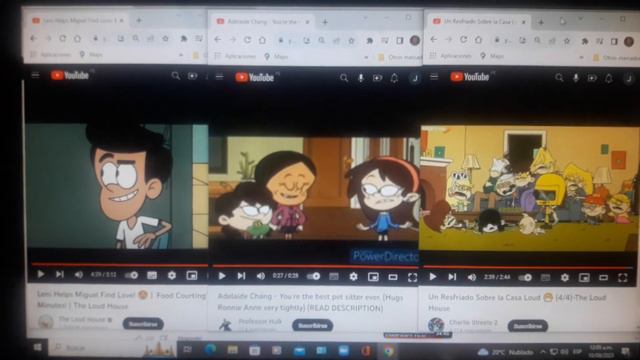Viewport: 640px width, 360px height.
Task: Enter fullscreen in right window player
Action: coord(623,278)
